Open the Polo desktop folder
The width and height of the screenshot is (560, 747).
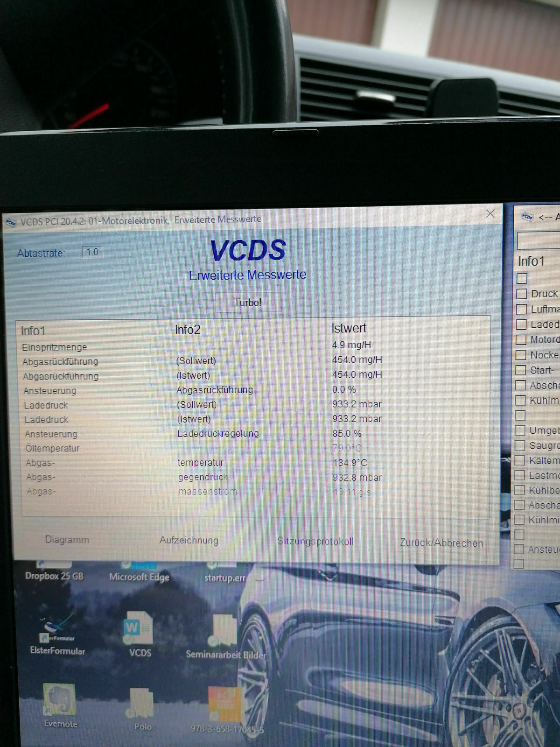tap(141, 709)
